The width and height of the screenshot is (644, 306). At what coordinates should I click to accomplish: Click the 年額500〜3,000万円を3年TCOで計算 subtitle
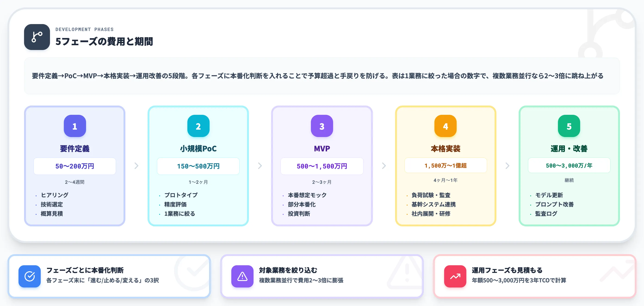click(x=519, y=280)
